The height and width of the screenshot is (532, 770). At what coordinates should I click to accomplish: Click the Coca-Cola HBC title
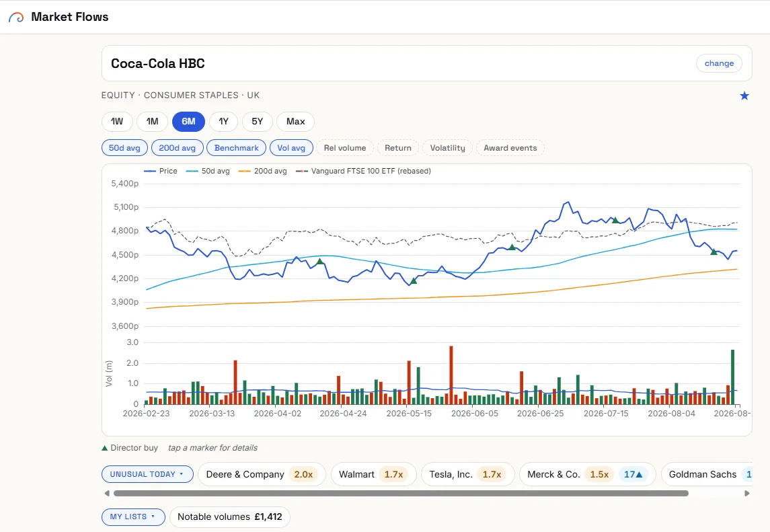157,63
